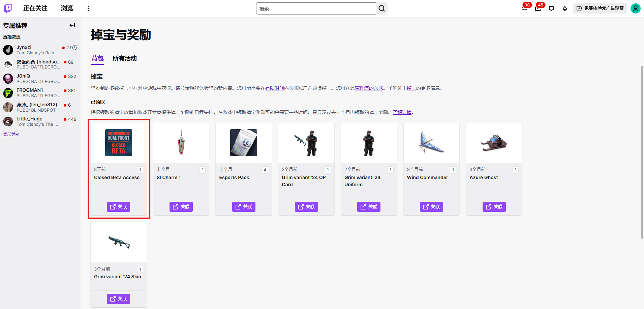Open the user profile avatar menu

point(636,8)
